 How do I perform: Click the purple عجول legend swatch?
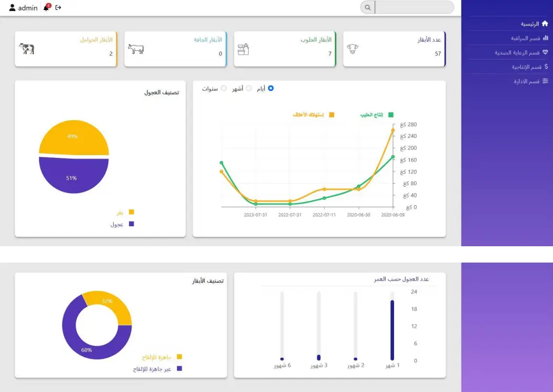tap(131, 224)
